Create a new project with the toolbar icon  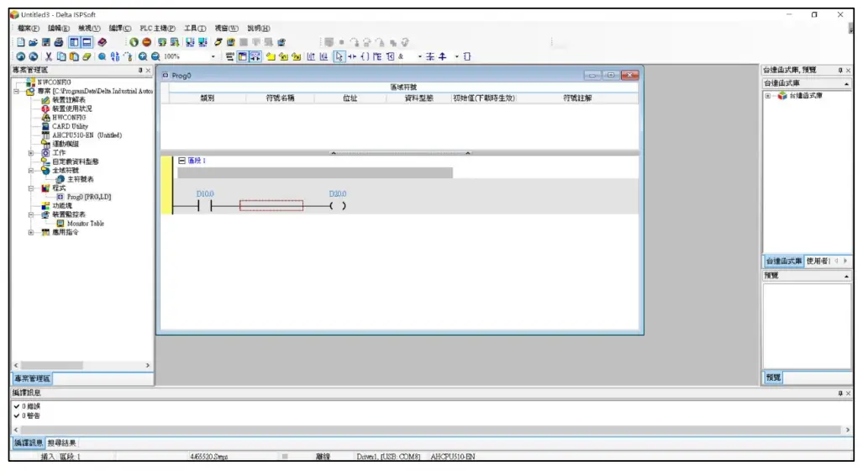point(20,42)
